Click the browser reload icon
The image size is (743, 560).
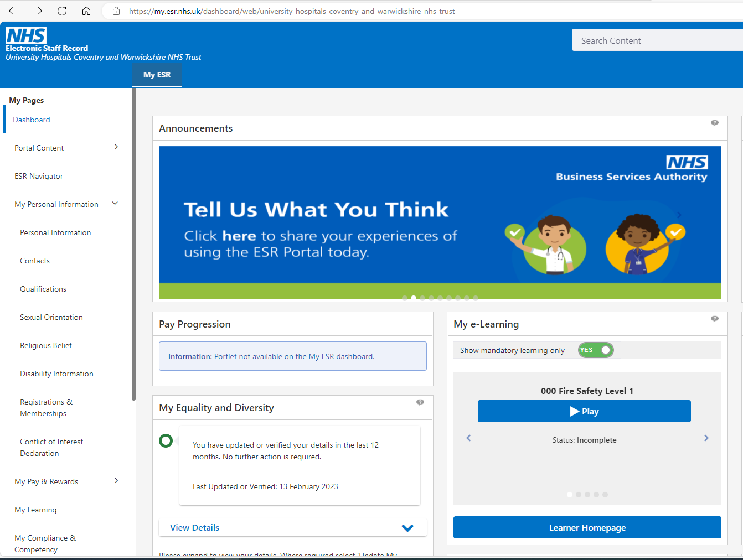(x=62, y=11)
